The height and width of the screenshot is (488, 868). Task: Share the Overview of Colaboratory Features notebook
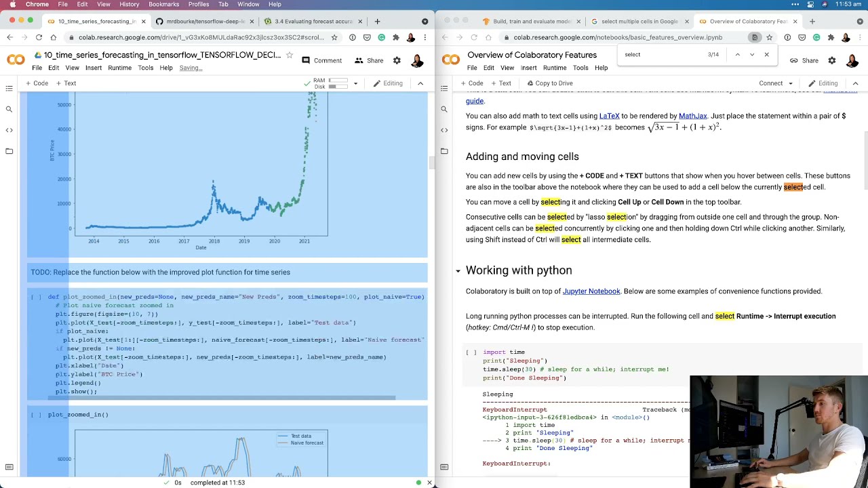(x=804, y=60)
